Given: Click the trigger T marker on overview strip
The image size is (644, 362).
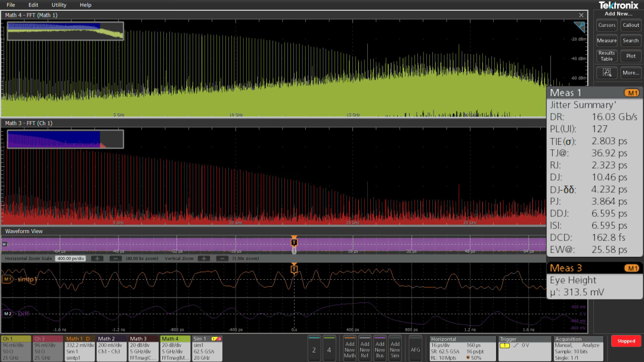Looking at the screenshot, I should tap(293, 242).
